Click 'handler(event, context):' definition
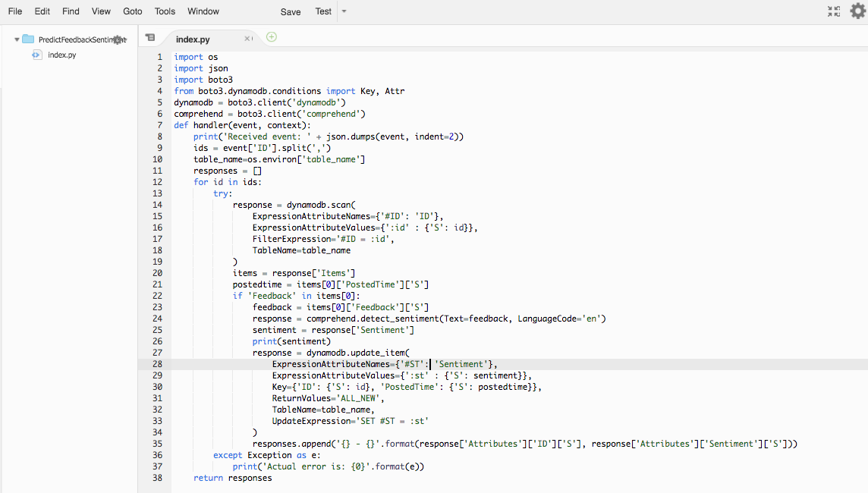Screen dimensions: 868x493 [x=252, y=125]
